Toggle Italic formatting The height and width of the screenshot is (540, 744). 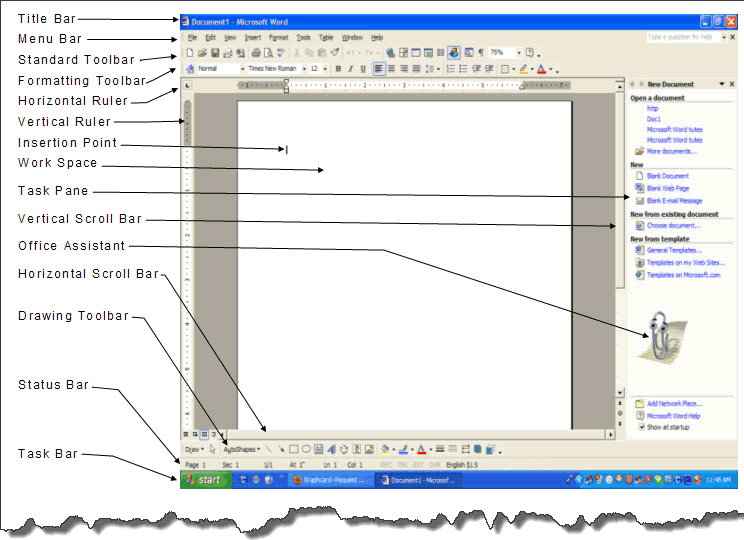point(351,69)
